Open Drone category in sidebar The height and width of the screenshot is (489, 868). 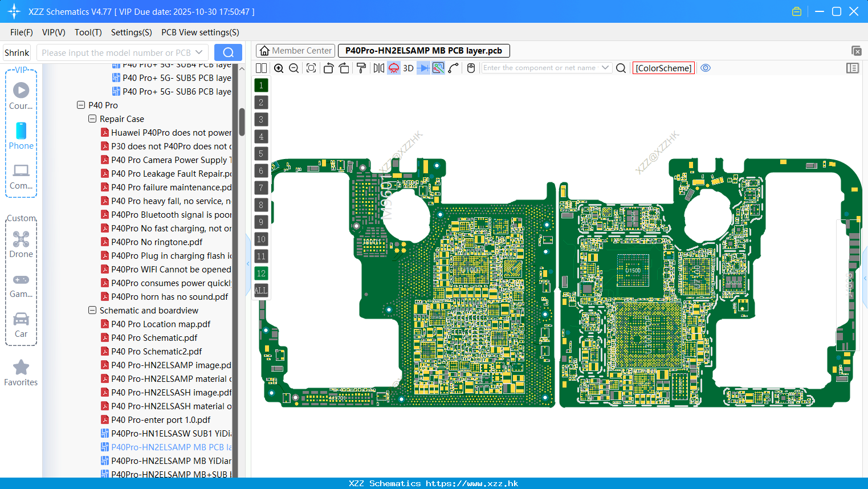[x=21, y=244]
